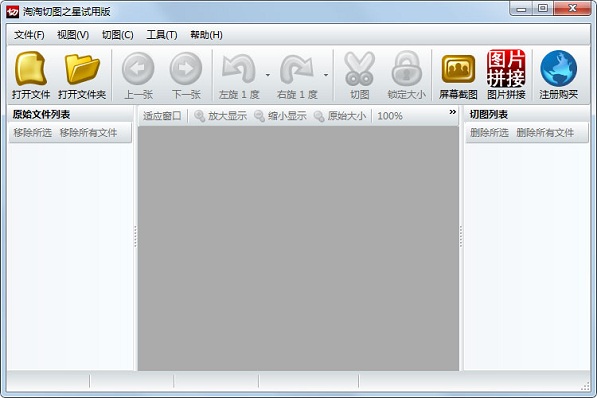
Task: Rotate right with 右旋 1 度 icon
Action: [297, 69]
